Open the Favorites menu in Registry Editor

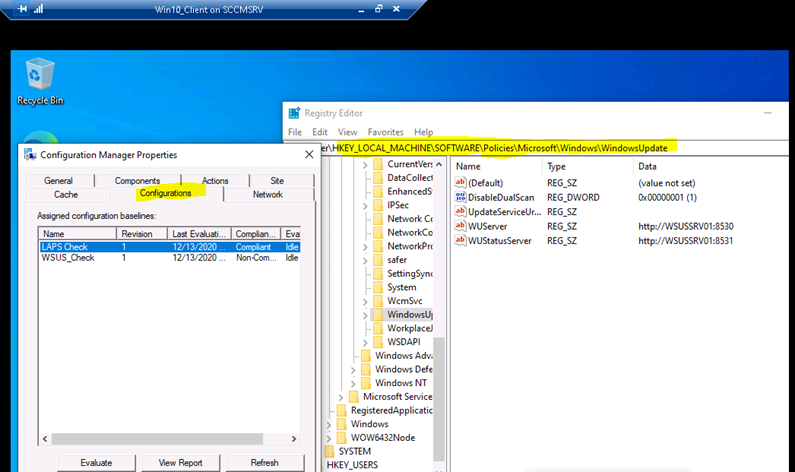click(x=385, y=132)
